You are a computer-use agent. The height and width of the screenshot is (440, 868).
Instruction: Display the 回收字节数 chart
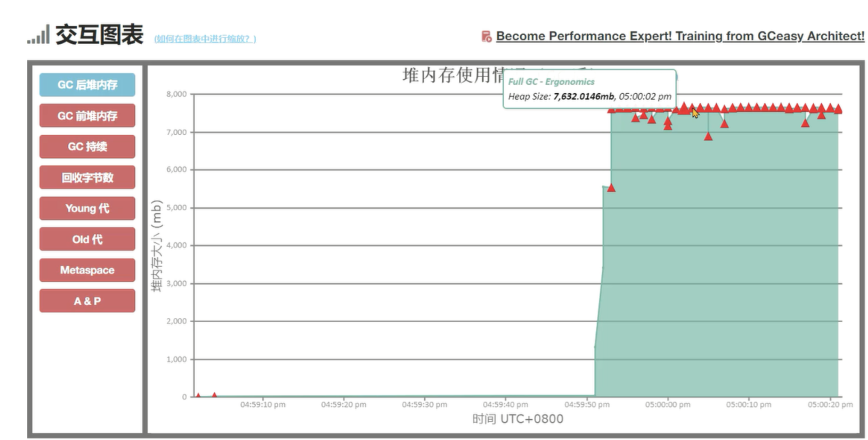87,177
